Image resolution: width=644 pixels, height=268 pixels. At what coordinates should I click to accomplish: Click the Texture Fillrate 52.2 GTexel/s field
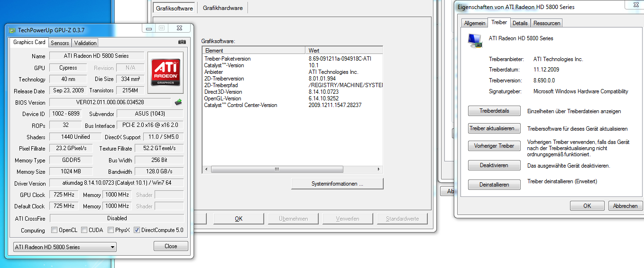pos(159,148)
